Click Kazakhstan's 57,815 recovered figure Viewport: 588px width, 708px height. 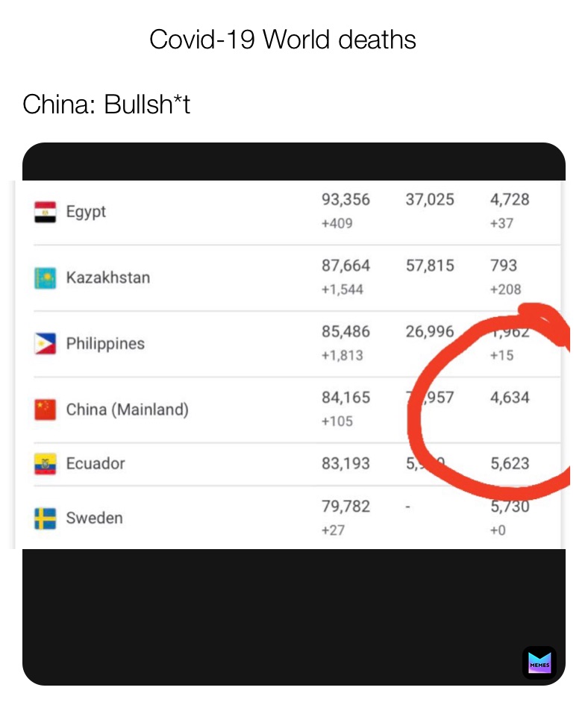[x=430, y=266]
